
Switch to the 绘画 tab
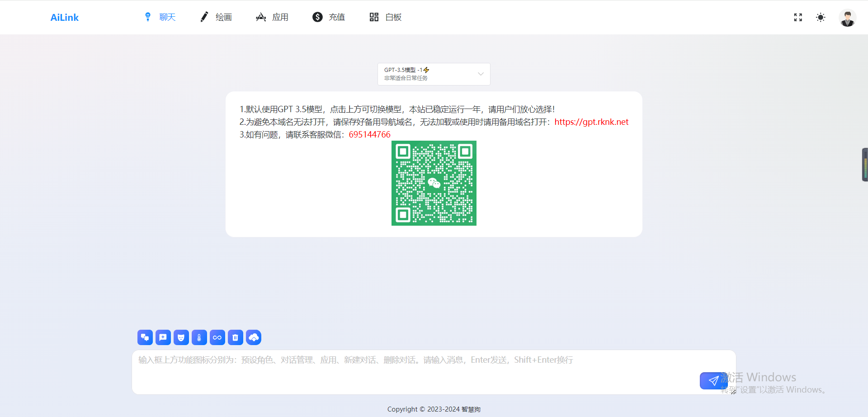click(x=216, y=17)
